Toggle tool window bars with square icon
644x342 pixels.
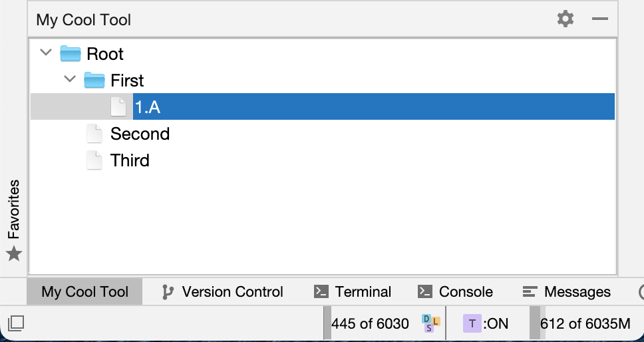[x=15, y=323]
